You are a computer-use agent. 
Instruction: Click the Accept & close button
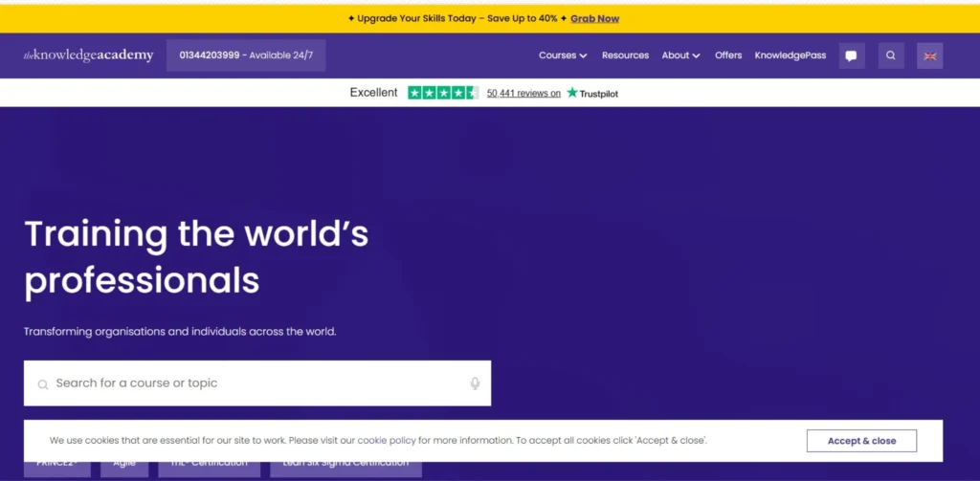(x=861, y=441)
